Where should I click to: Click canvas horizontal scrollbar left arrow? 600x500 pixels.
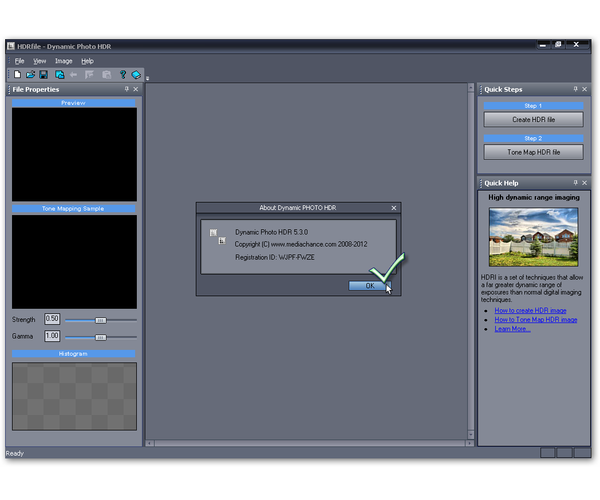pyautogui.click(x=150, y=443)
